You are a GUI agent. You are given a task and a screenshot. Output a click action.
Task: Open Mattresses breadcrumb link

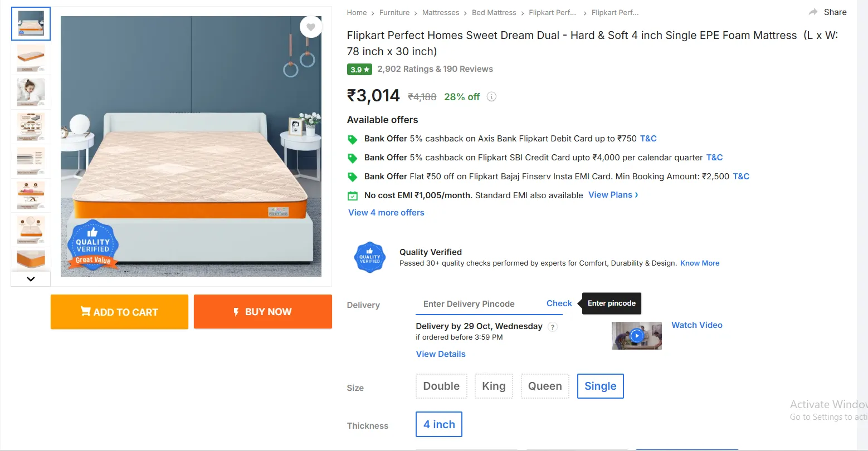click(x=441, y=12)
